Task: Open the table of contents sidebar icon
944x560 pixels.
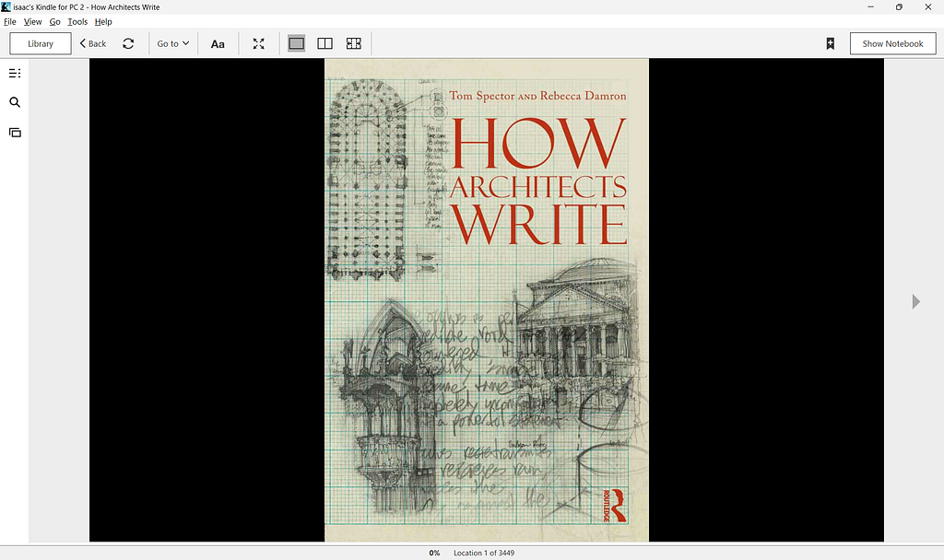Action: (x=15, y=74)
